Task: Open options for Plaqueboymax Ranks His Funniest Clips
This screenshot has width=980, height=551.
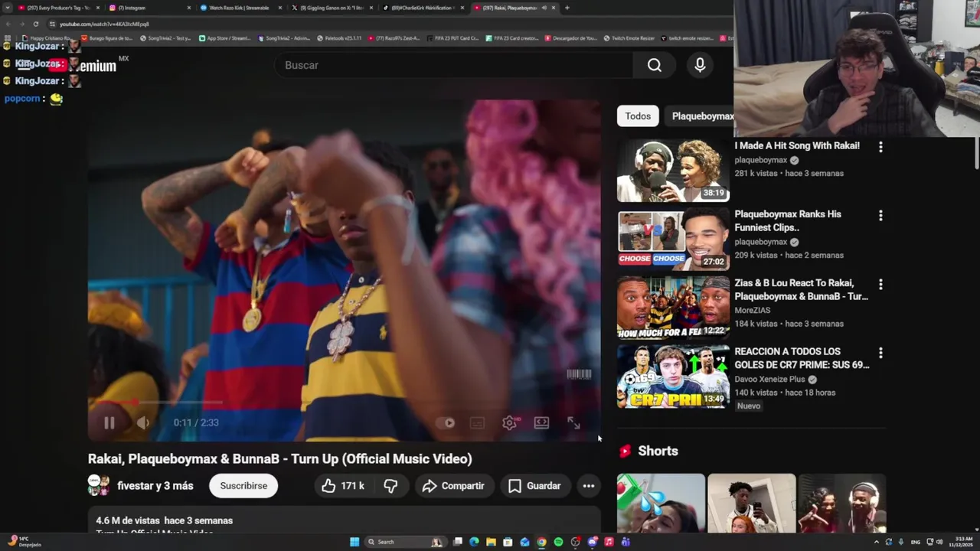Action: coord(880,216)
